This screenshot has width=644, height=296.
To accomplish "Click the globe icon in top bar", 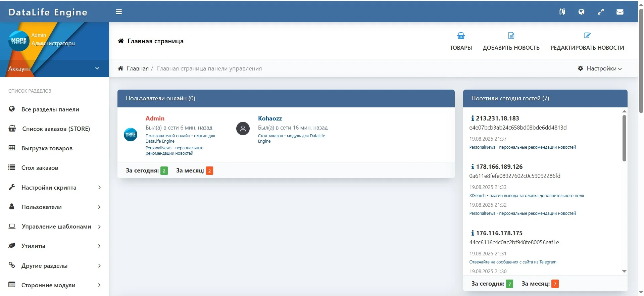I will [x=582, y=12].
